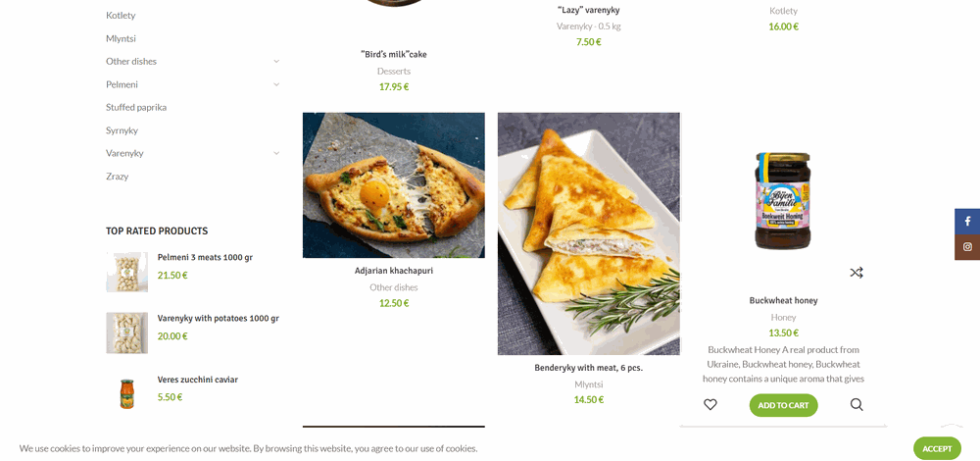Image resolution: width=980 pixels, height=461 pixels.
Task: Expand the Pelmeni category
Action: click(x=276, y=84)
